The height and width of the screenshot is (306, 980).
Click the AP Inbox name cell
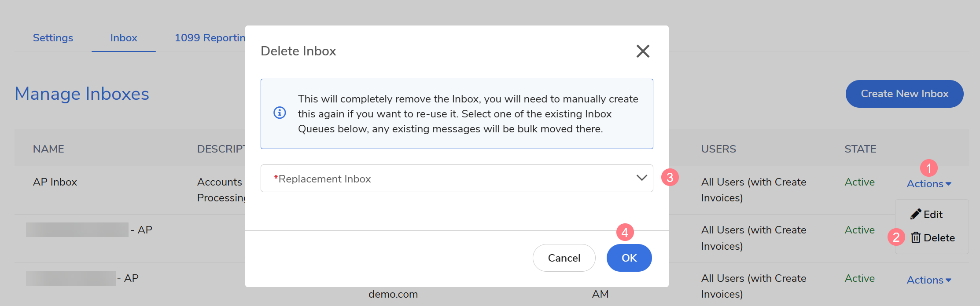tap(55, 182)
